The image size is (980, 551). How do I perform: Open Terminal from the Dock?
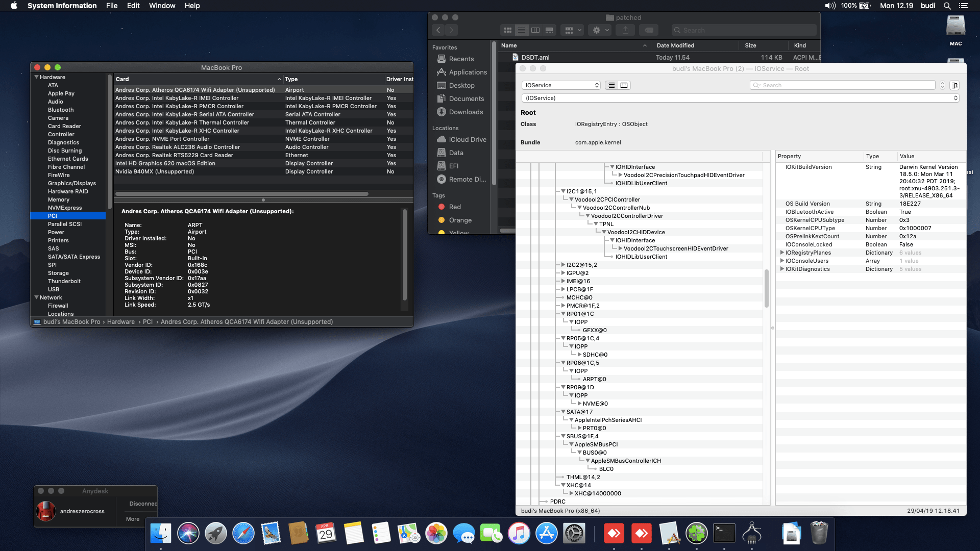[724, 534]
